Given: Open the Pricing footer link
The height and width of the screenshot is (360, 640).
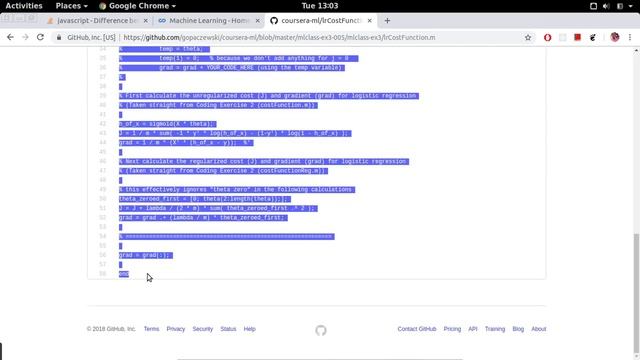Looking at the screenshot, I should (x=452, y=329).
